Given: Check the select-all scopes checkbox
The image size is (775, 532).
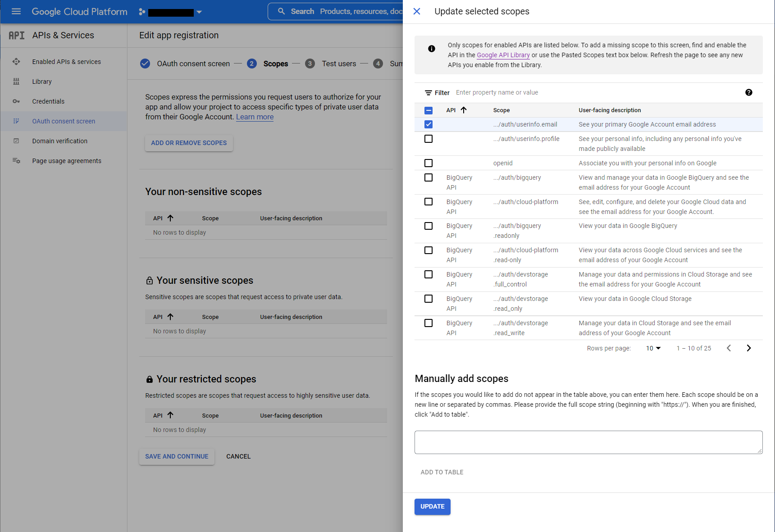Looking at the screenshot, I should [429, 110].
